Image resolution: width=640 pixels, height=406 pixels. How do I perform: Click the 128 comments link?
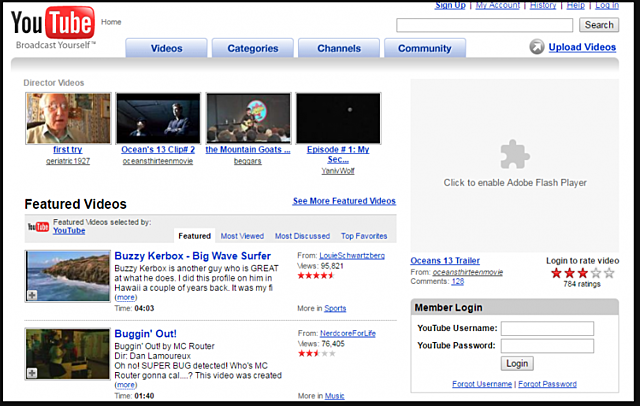[x=458, y=282]
